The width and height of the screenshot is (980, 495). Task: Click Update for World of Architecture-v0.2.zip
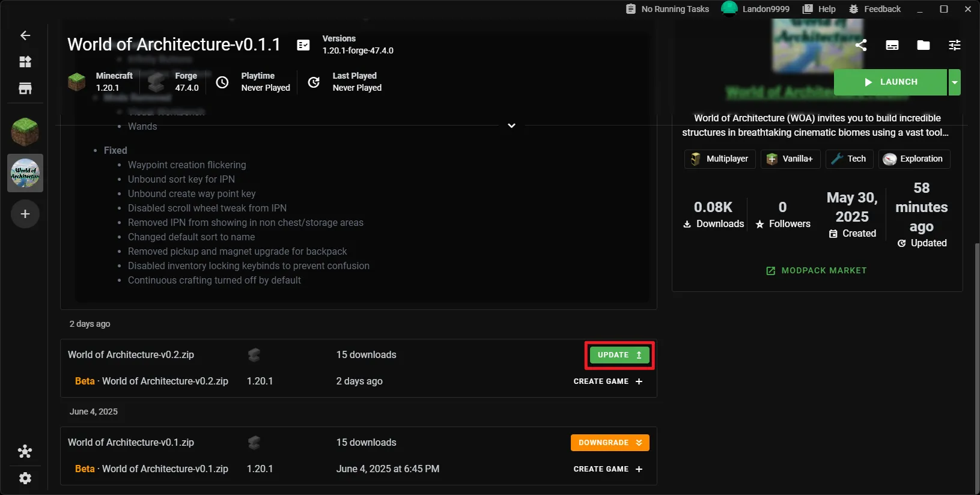[619, 355]
